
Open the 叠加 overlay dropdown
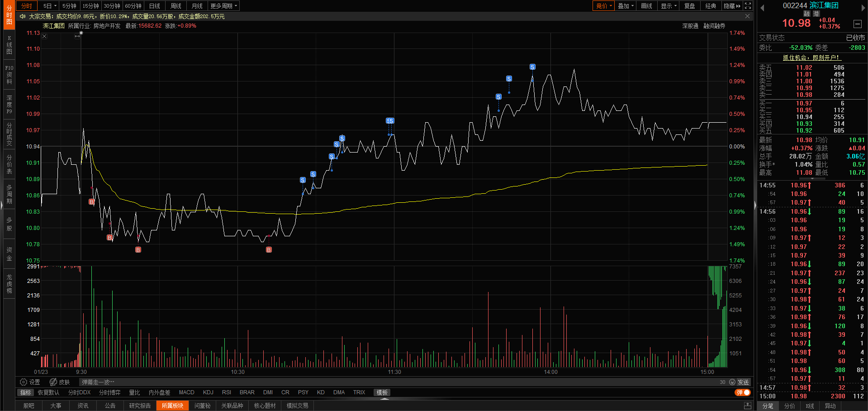pyautogui.click(x=626, y=6)
